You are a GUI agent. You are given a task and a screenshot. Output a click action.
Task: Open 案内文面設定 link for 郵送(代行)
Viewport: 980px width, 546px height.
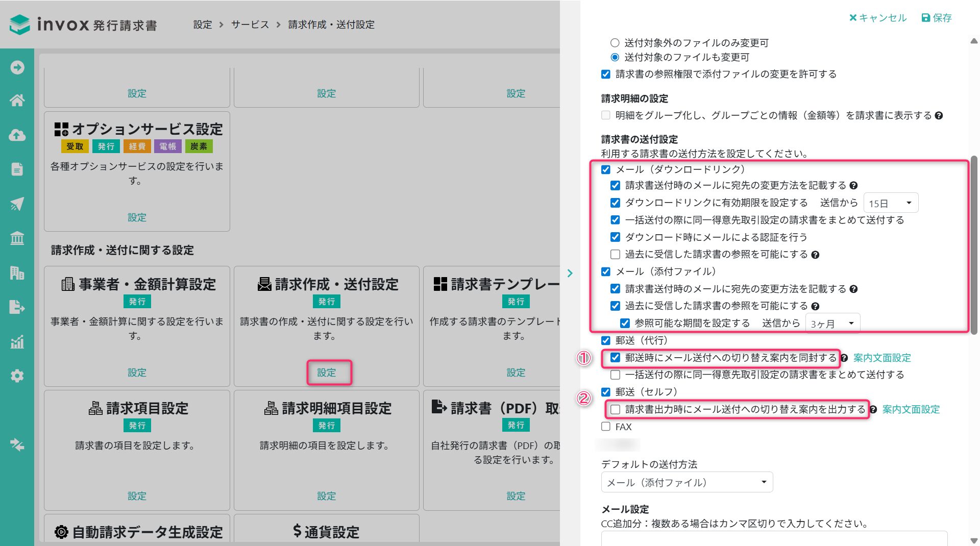pyautogui.click(x=882, y=358)
